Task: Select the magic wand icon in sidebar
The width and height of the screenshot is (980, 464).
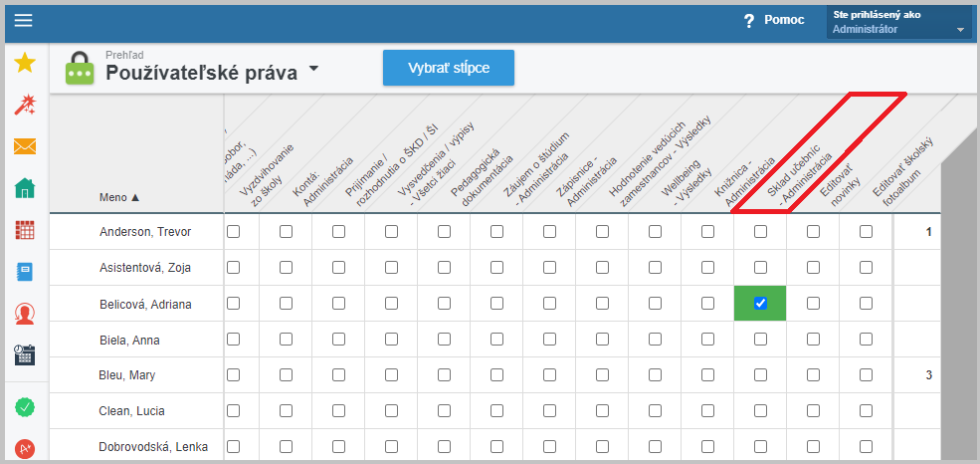Action: point(24,106)
